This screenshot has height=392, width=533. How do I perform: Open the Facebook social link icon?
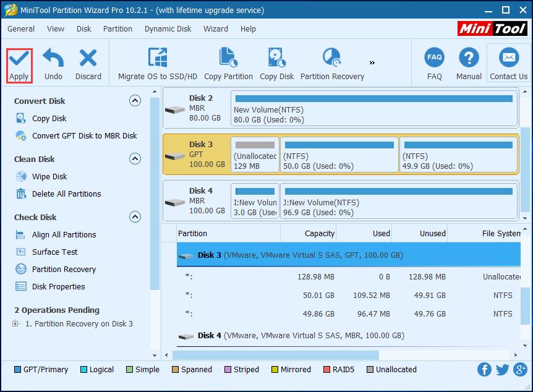pos(485,370)
